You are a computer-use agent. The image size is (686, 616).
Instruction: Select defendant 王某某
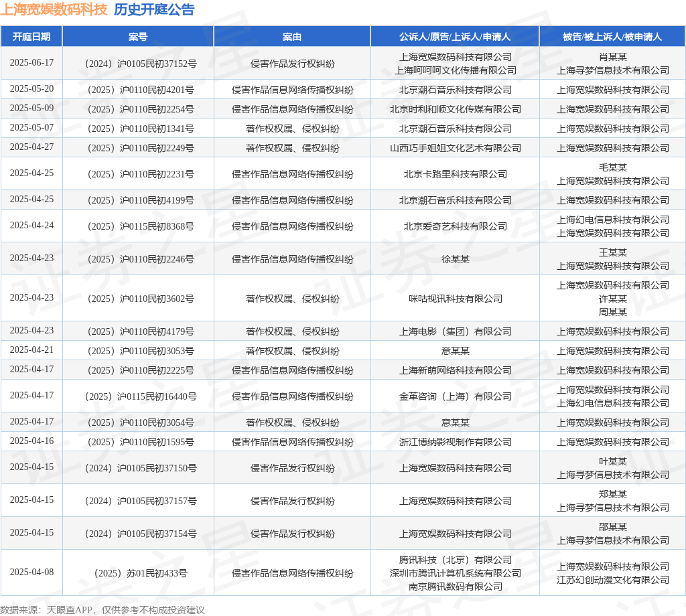[613, 252]
